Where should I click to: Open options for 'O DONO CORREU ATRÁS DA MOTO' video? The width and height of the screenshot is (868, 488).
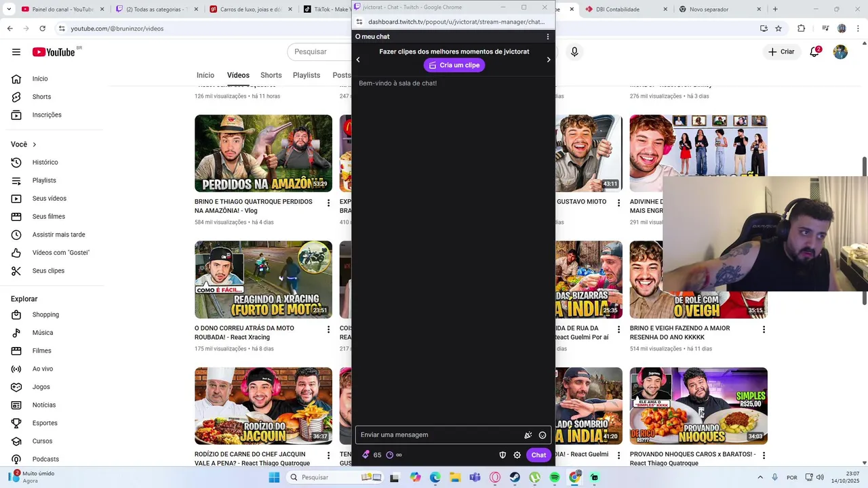(329, 329)
